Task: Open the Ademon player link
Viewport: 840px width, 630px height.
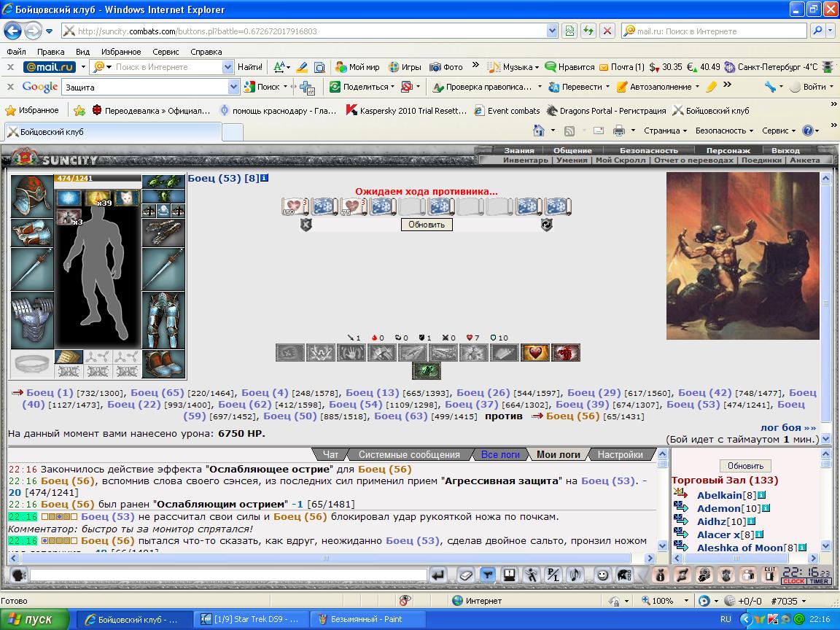Action: [718, 507]
